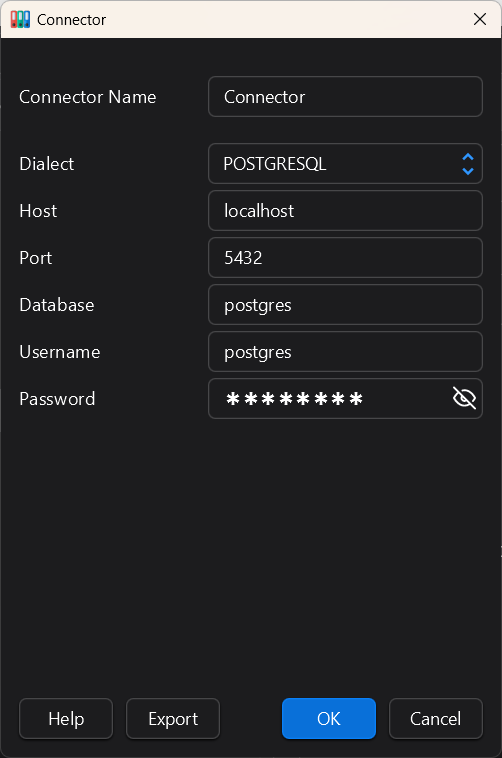Click the Dialect dropdown up-down arrows

coord(468,164)
